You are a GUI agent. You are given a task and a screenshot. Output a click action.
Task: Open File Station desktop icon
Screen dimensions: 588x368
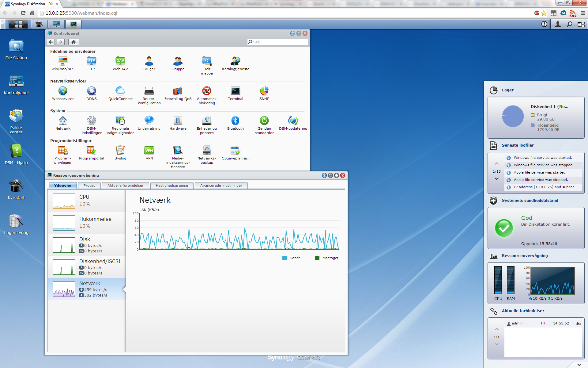tap(16, 49)
